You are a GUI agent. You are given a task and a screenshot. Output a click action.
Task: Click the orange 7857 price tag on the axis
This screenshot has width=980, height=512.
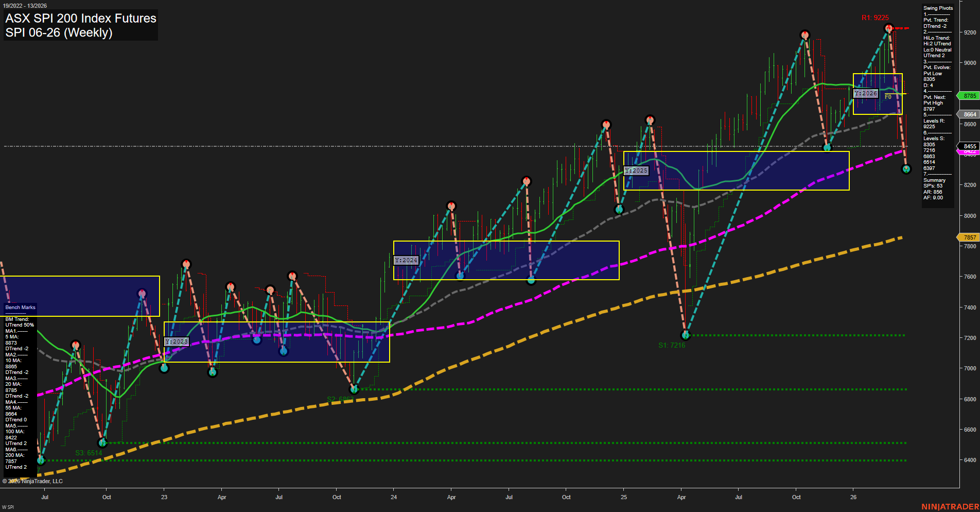968,237
